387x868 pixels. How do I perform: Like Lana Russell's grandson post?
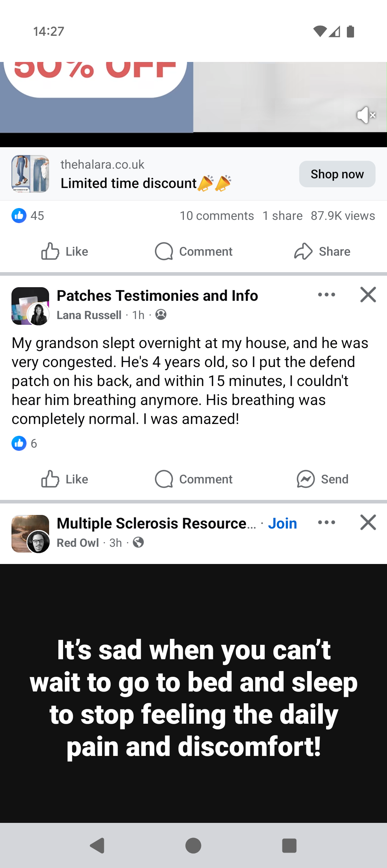64,479
